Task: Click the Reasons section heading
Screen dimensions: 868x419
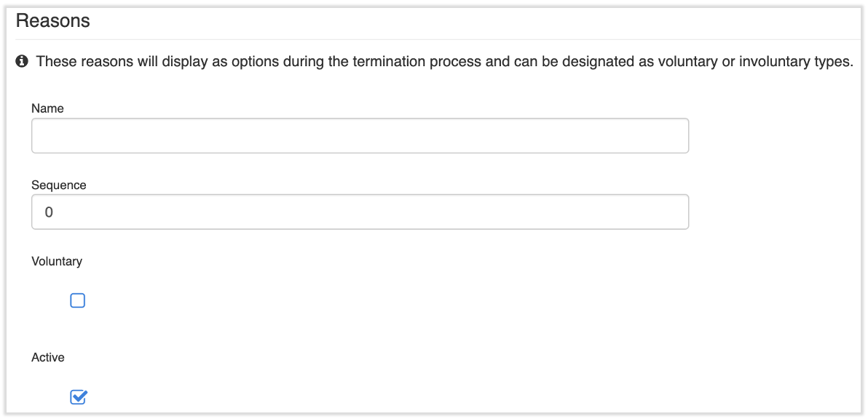Action: pos(53,21)
